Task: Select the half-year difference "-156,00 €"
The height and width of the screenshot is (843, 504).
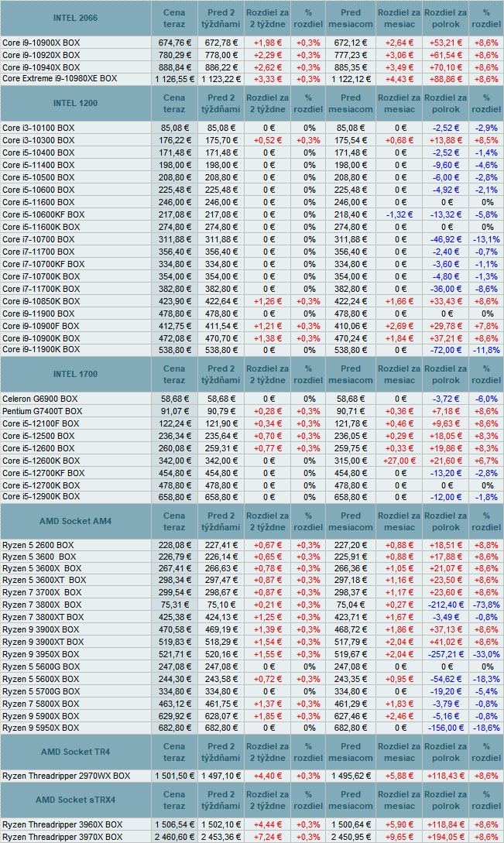Action: (x=446, y=728)
